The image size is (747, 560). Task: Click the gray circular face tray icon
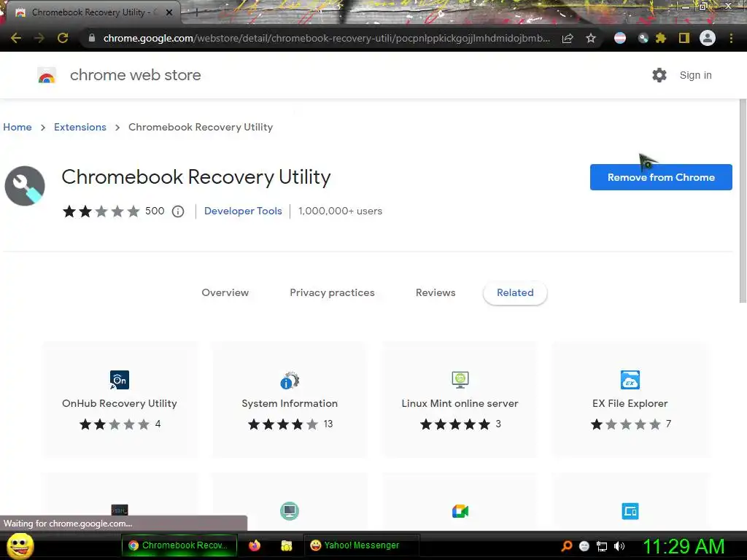(x=584, y=546)
